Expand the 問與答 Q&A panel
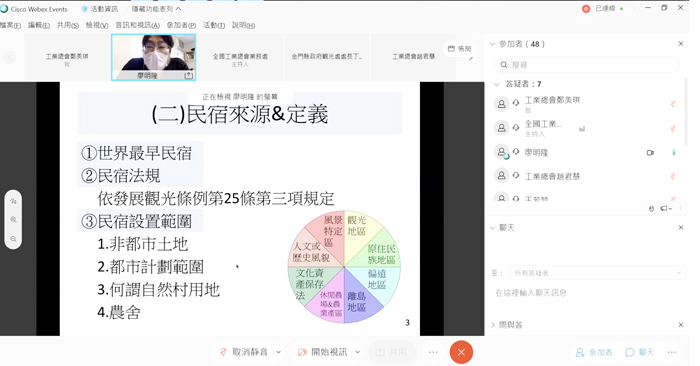Image resolution: width=700 pixels, height=366 pixels. click(x=492, y=325)
